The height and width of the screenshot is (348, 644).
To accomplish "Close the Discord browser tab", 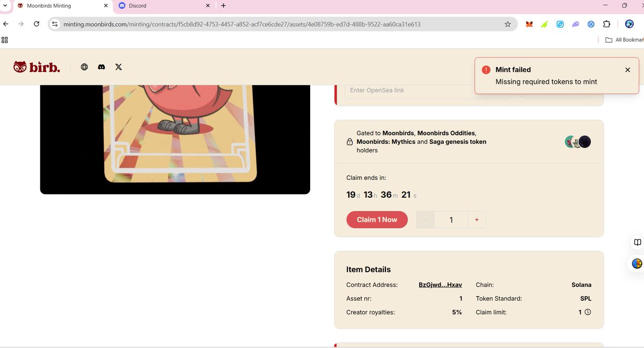I will click(208, 6).
